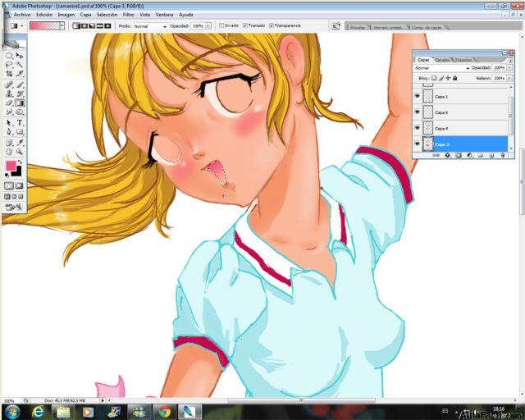Select the Crop tool

(x=9, y=74)
